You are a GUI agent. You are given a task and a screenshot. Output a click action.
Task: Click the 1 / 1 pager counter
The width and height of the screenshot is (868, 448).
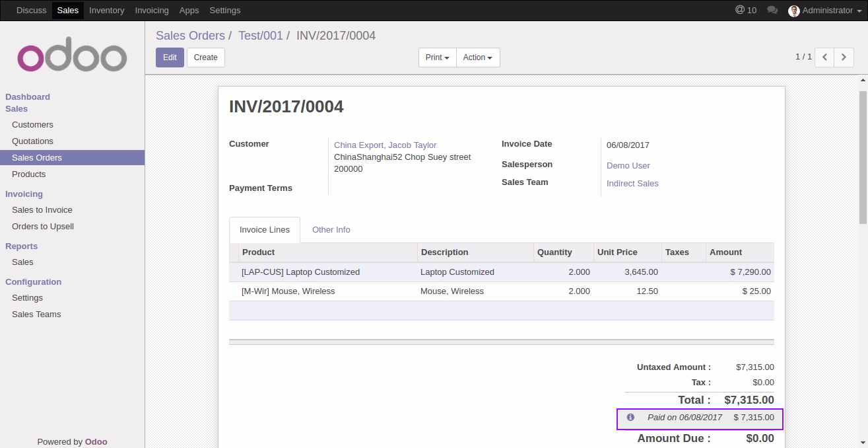803,57
